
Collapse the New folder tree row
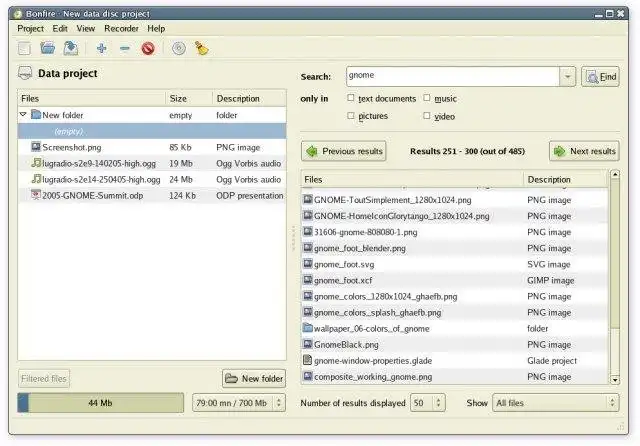[x=23, y=115]
